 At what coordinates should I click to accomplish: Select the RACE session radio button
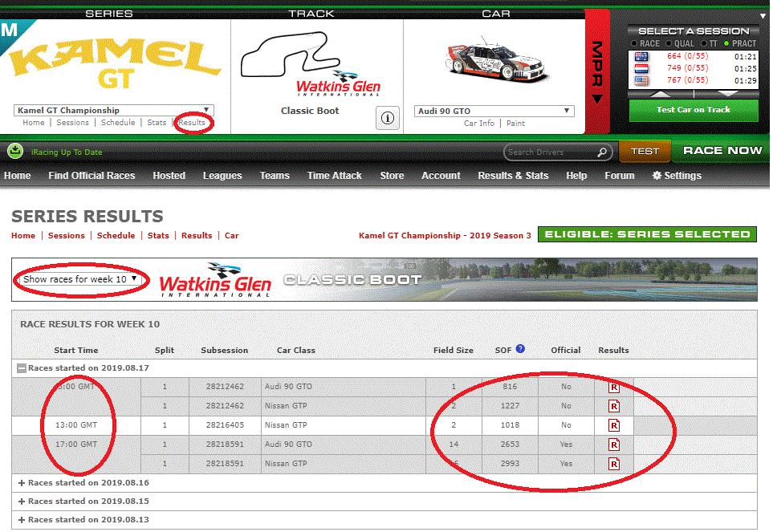(634, 43)
